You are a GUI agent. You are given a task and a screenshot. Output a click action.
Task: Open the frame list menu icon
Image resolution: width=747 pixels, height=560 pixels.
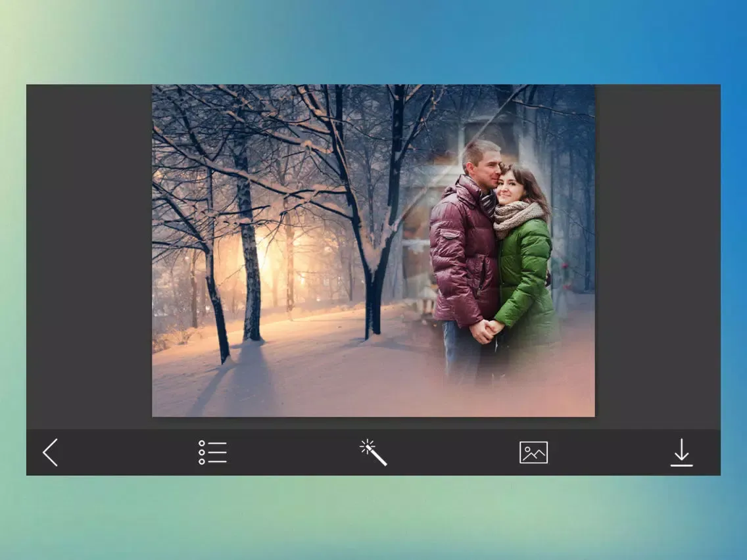click(x=212, y=452)
